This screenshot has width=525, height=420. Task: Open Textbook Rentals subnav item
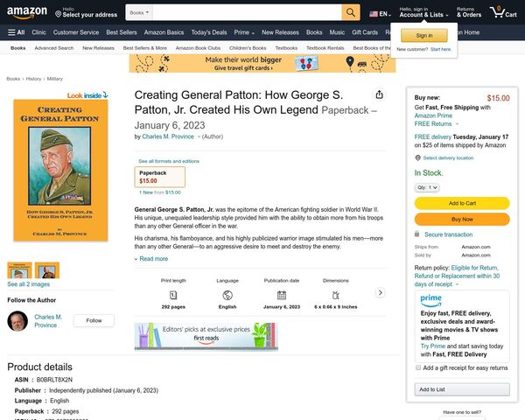tap(325, 48)
